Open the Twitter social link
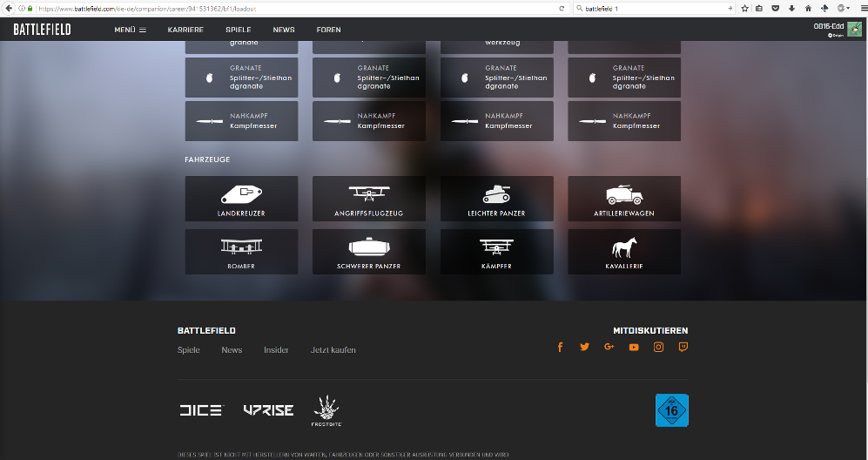868x460 pixels. (585, 348)
